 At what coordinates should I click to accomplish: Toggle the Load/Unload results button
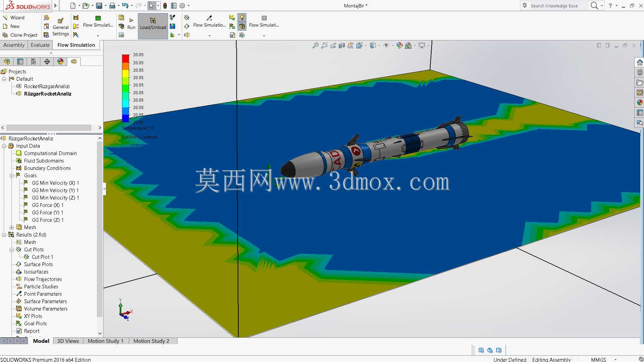click(153, 26)
